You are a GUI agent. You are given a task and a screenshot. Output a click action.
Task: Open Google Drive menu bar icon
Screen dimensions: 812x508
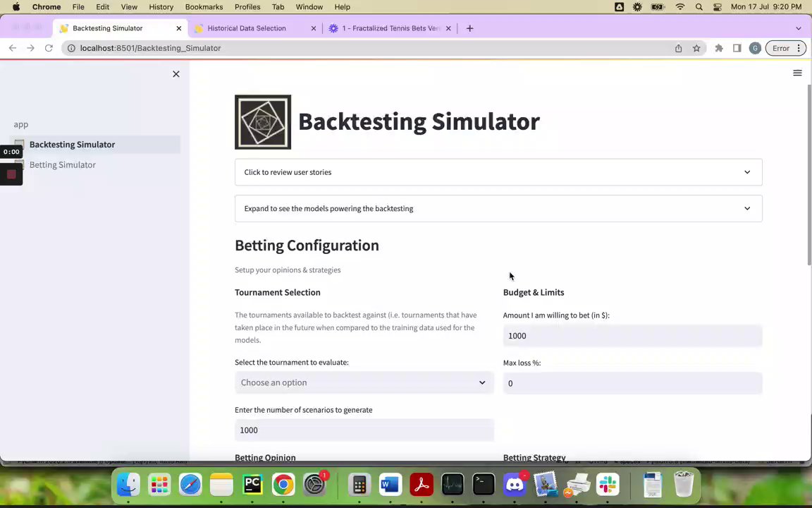620,7
